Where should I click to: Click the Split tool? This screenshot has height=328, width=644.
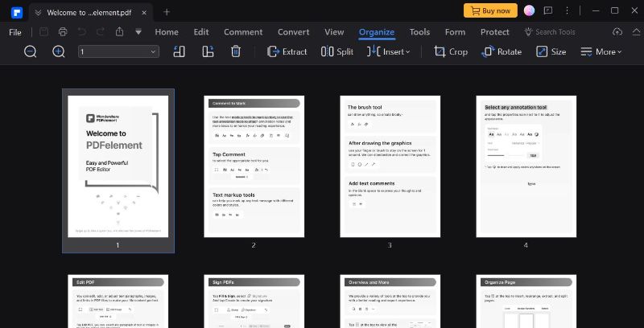(x=337, y=51)
